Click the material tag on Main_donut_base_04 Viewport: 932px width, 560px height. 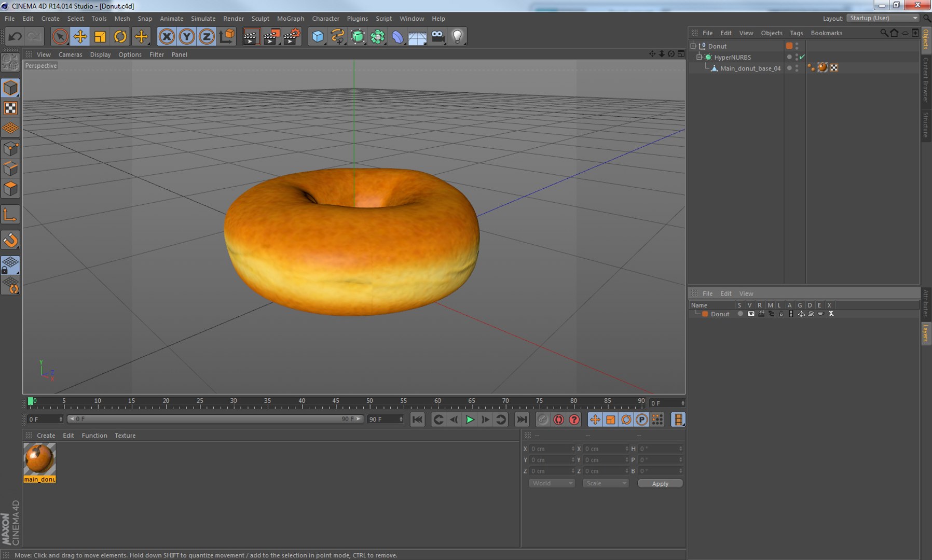[x=823, y=68]
